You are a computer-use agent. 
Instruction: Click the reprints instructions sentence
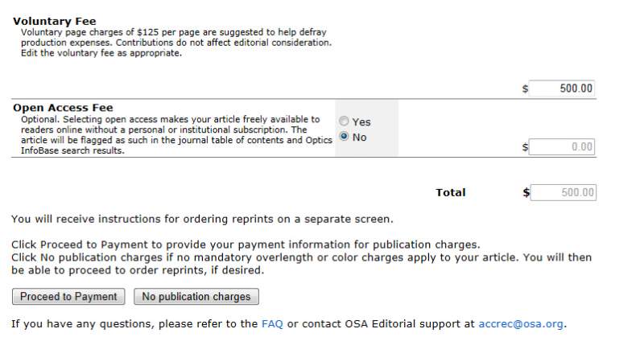202,218
